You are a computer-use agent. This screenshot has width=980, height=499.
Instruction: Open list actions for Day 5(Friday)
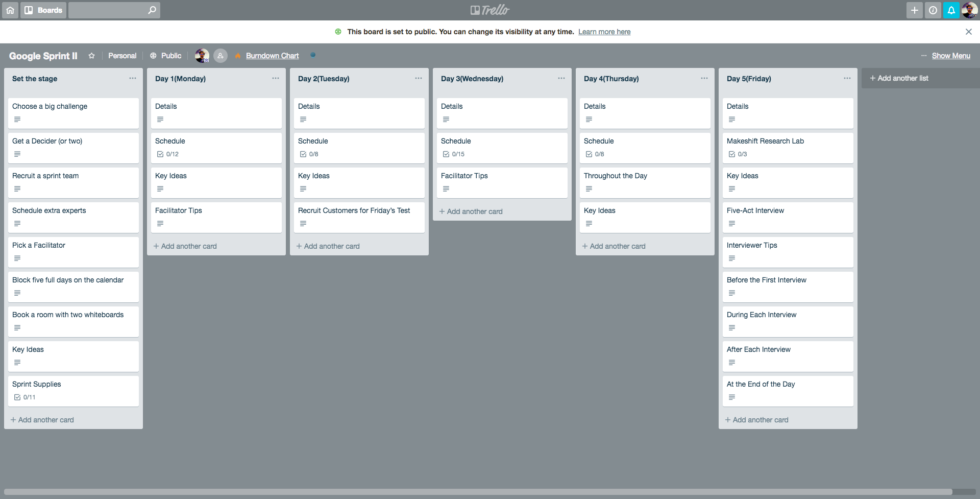[x=847, y=78]
